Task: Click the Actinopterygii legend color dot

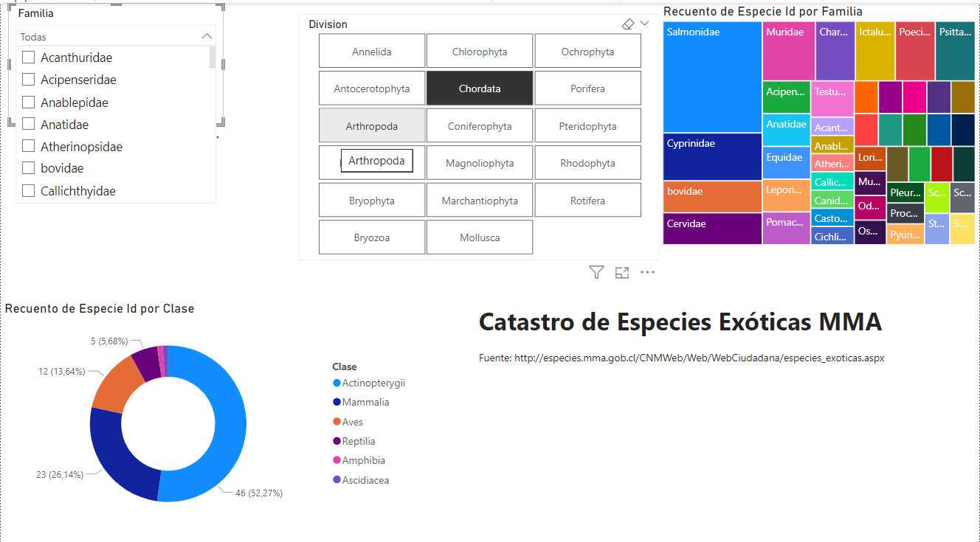Action: (337, 383)
